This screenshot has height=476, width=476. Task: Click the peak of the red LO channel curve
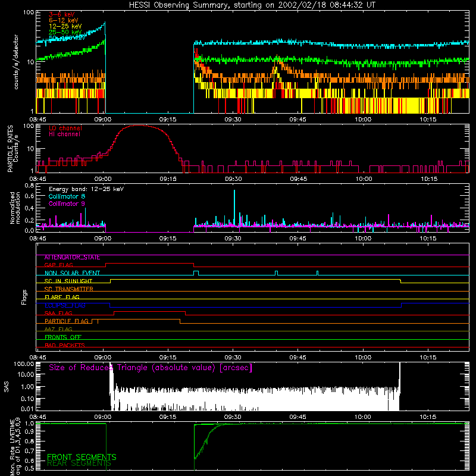(x=138, y=126)
